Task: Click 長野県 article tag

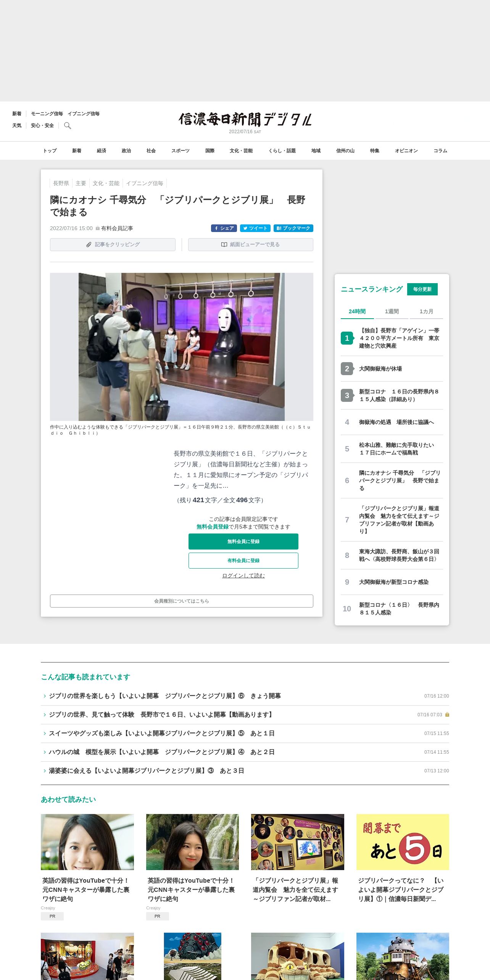Action: pos(61,183)
